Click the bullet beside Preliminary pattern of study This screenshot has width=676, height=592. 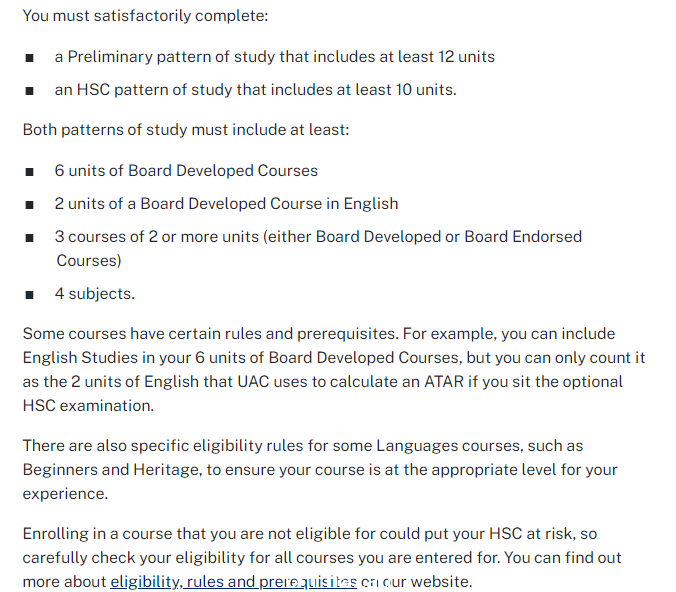[29, 58]
